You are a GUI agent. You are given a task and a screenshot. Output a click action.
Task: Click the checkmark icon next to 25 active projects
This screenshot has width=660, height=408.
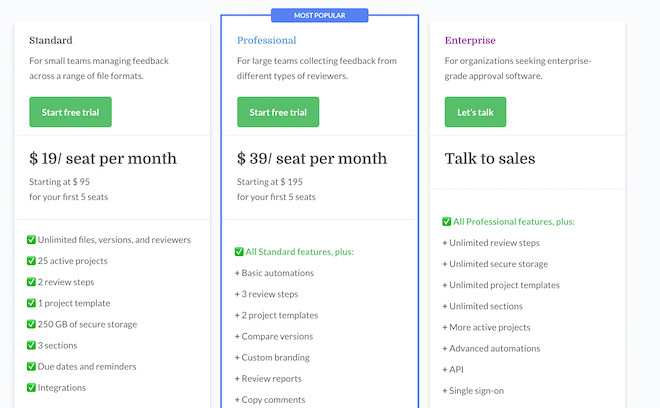(31, 261)
